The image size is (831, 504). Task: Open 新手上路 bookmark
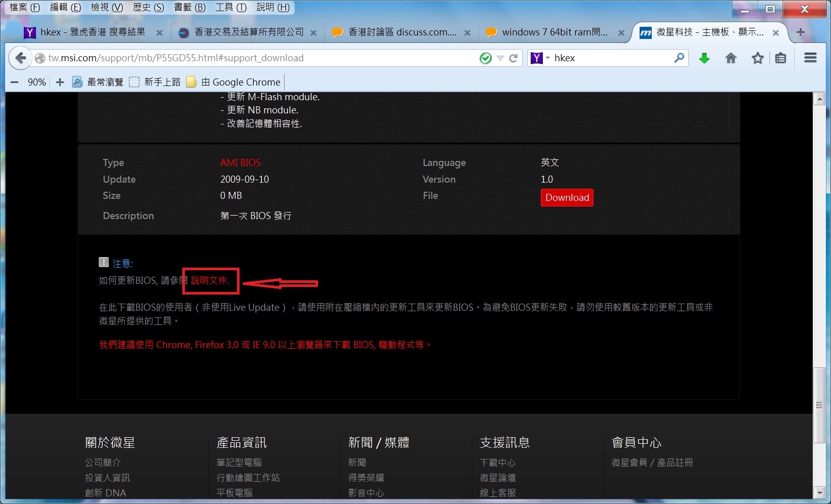[x=155, y=82]
